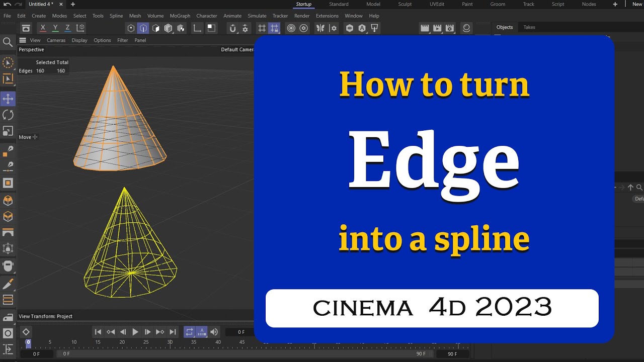Select the Objects tab
Image resolution: width=644 pixels, height=362 pixels.
505,27
